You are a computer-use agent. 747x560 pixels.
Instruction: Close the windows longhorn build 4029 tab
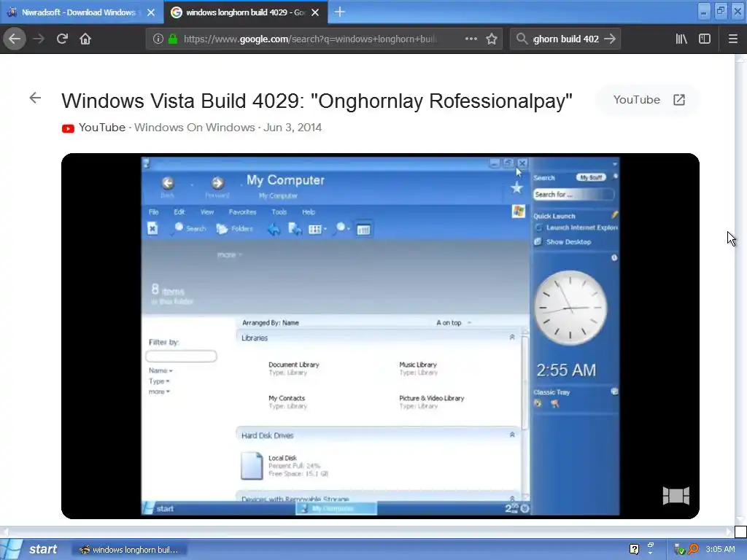tap(315, 12)
